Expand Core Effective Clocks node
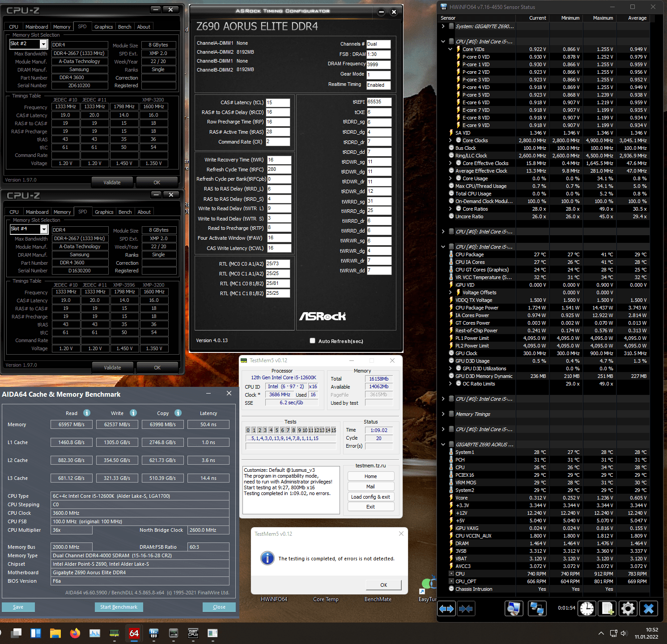The image size is (667, 644). (450, 163)
